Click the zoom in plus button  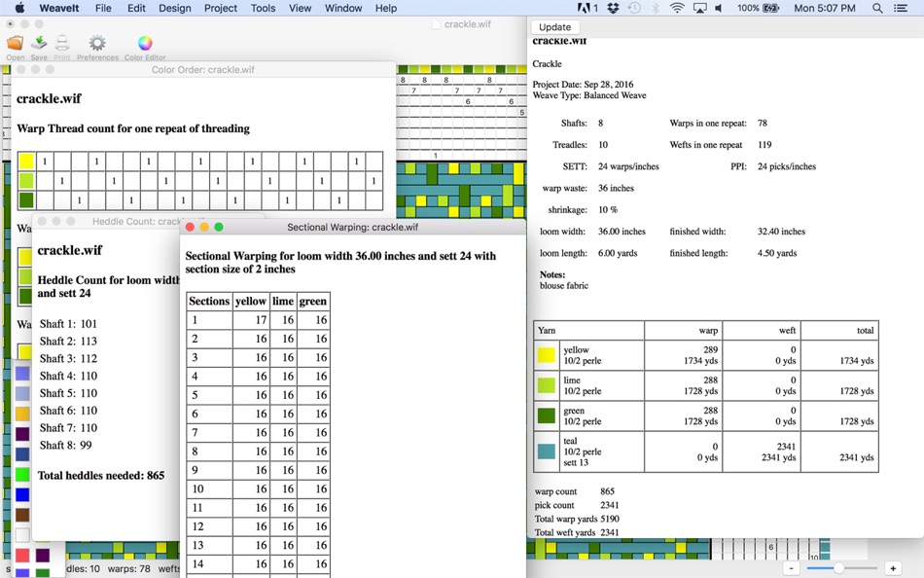click(893, 568)
